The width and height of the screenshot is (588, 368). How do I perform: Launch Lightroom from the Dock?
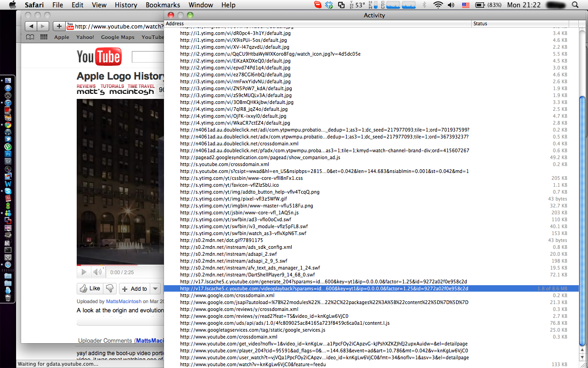(8, 161)
